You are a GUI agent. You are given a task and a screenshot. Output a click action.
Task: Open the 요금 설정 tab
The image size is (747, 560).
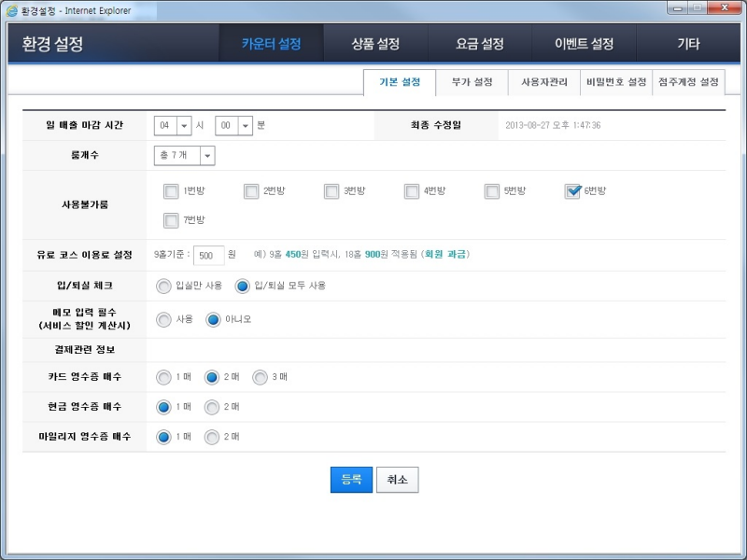[478, 43]
